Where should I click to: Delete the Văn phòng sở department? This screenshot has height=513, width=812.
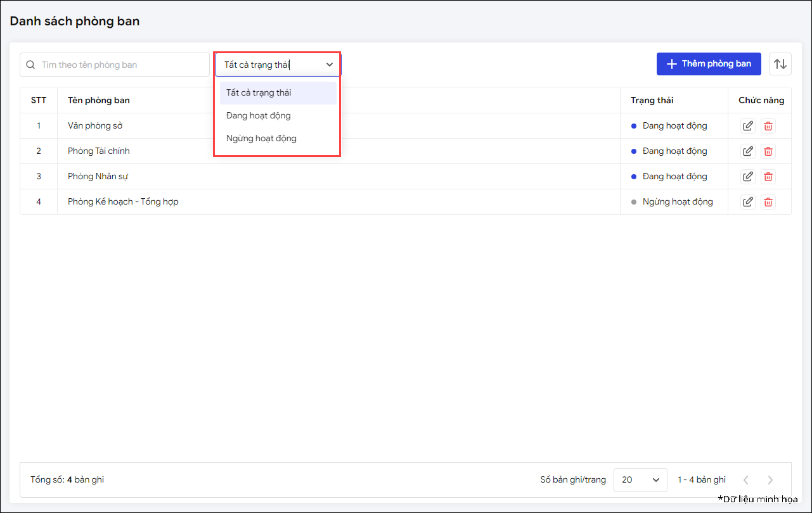[768, 126]
